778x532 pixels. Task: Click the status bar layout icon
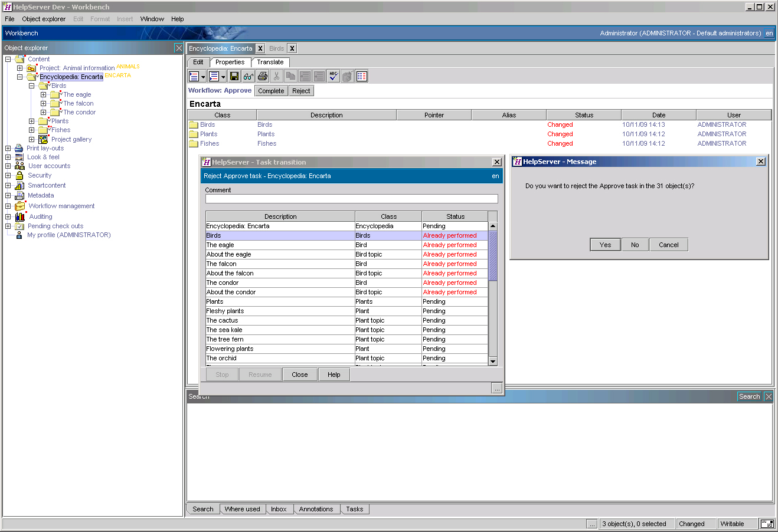click(767, 524)
